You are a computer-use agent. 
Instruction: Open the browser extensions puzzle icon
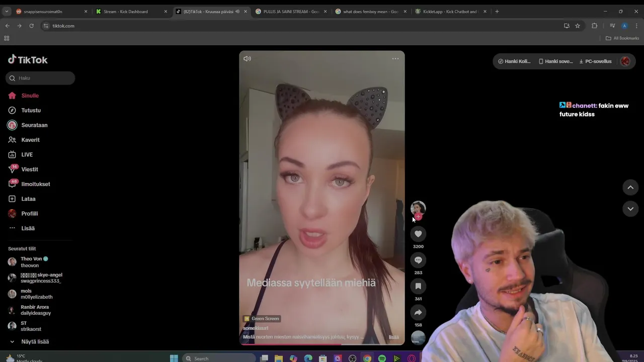tap(594, 26)
